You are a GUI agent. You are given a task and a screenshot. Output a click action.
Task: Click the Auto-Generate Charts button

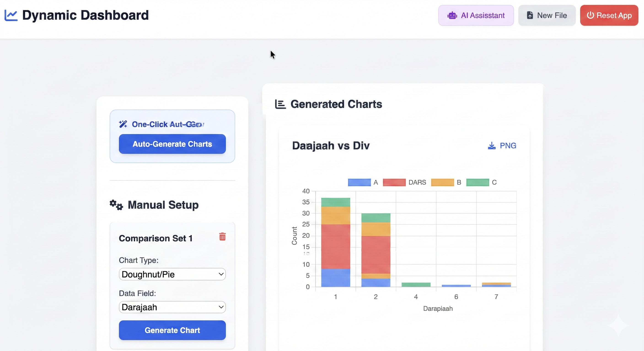click(172, 144)
